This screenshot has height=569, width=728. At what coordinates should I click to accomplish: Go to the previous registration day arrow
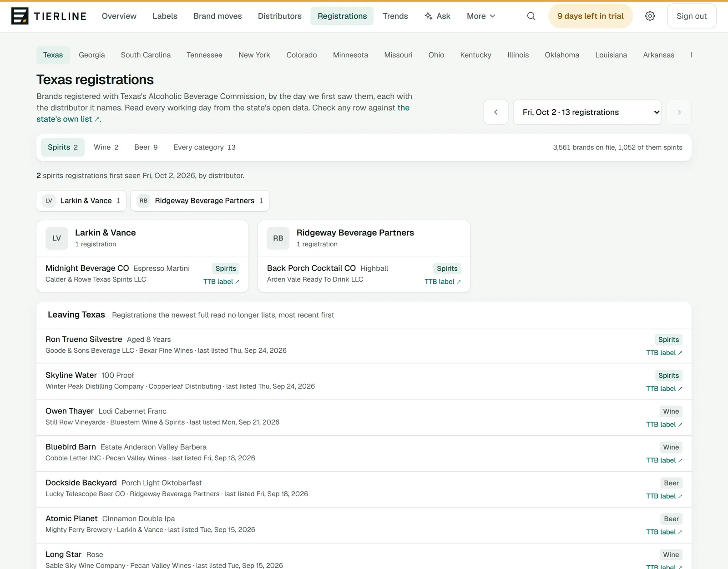(x=496, y=112)
